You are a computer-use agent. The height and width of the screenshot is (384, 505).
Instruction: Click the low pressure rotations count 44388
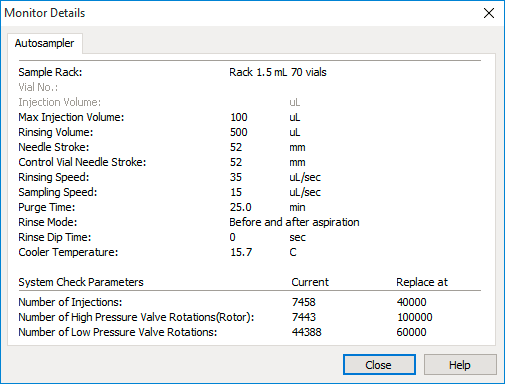[307, 332]
